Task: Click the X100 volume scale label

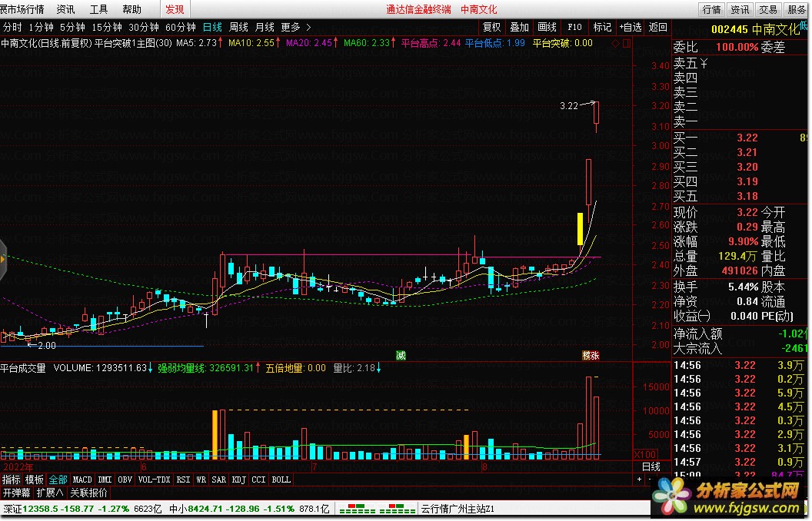Action: 645,455
